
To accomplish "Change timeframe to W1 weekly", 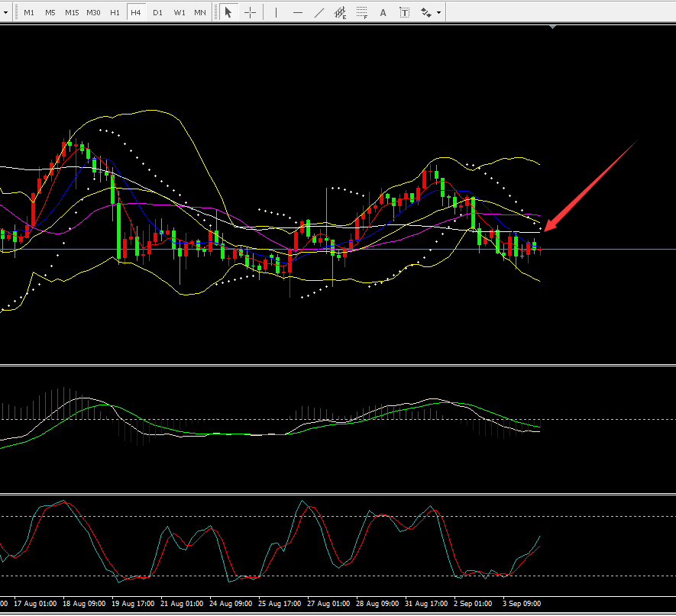I will coord(179,12).
